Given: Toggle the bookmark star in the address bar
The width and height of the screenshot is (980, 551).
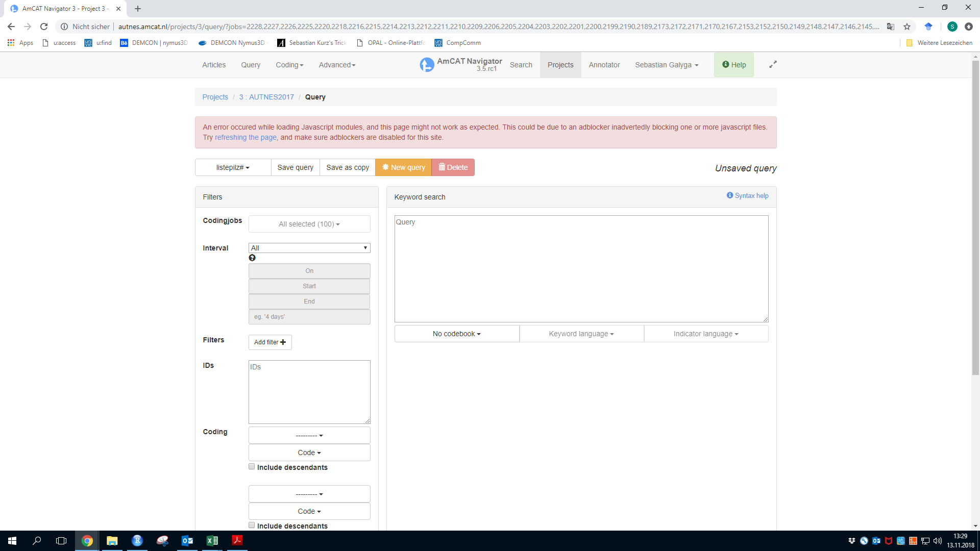Looking at the screenshot, I should [x=908, y=26].
